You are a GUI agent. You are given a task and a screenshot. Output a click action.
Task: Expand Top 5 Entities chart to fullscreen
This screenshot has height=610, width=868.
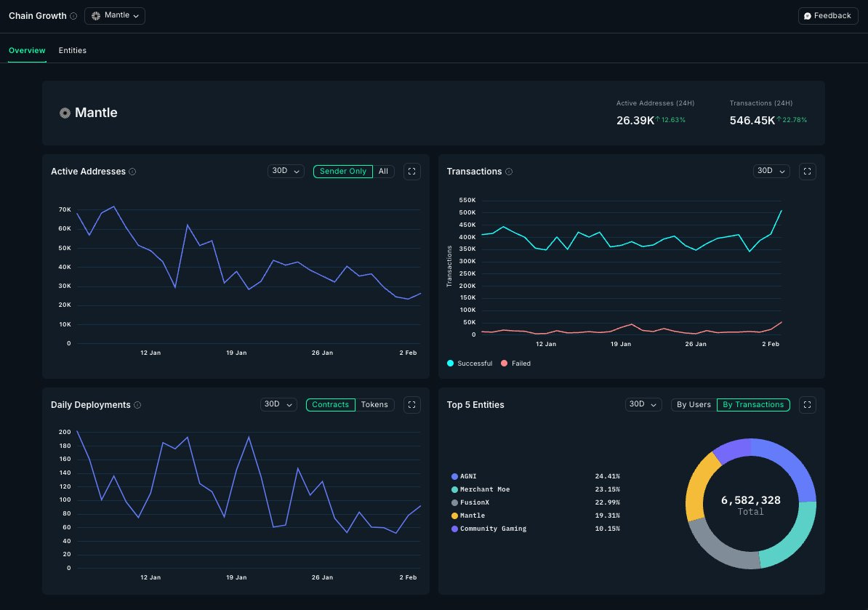[807, 405]
